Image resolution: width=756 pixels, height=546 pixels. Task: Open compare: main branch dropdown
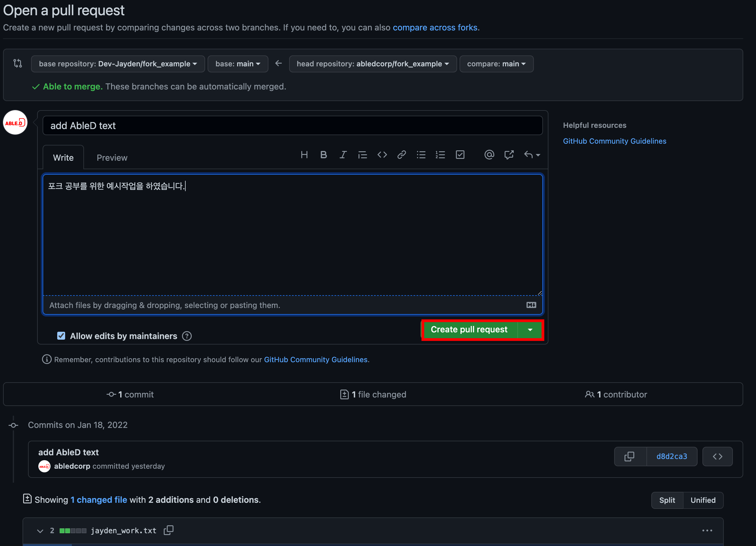click(496, 64)
